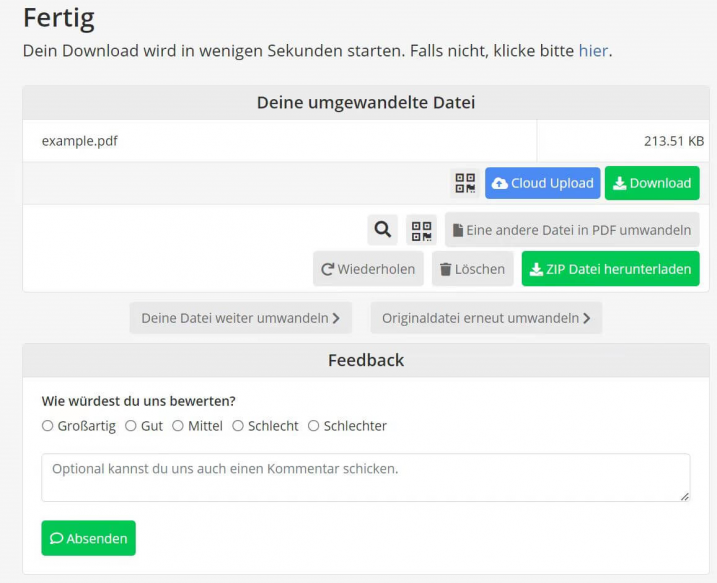Open Originaldatei erneut umwandeln
Viewport: 717px width, 583px height.
[486, 318]
